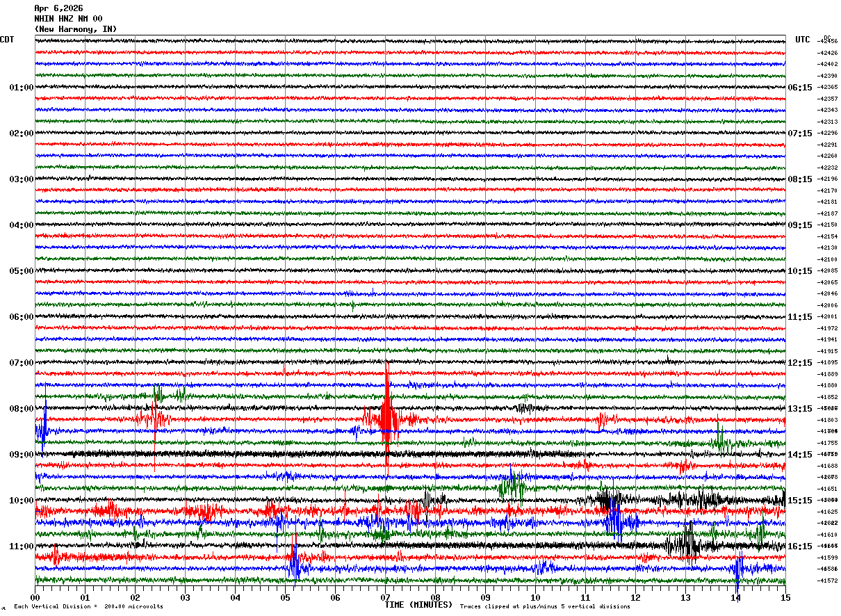Viewport: 841px width, 616px height.
Task: Click the '07:00' CDT time label
Action: coord(22,363)
